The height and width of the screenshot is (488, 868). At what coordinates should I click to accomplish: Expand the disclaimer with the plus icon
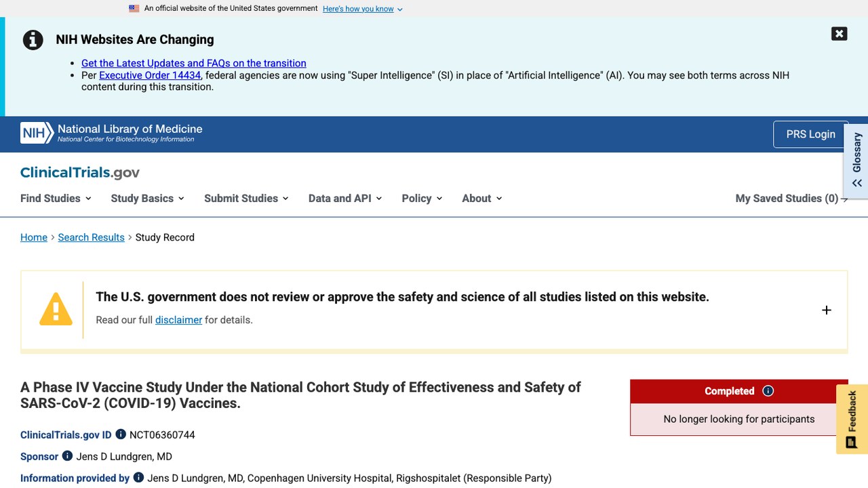tap(826, 310)
